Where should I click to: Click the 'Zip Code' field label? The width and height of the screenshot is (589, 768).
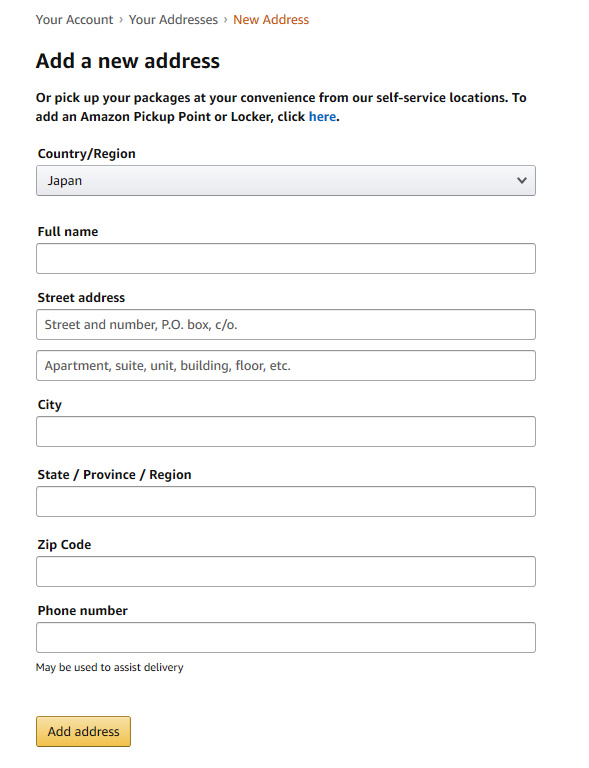pyautogui.click(x=64, y=545)
